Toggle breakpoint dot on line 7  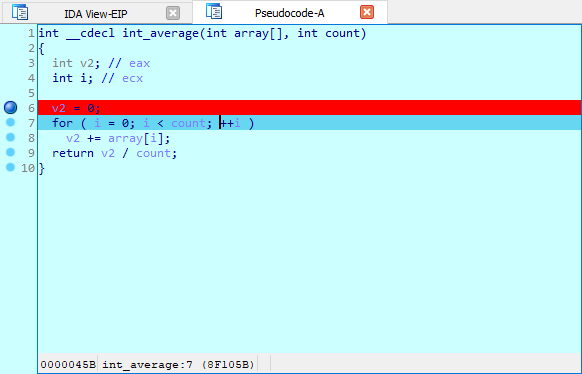click(10, 122)
